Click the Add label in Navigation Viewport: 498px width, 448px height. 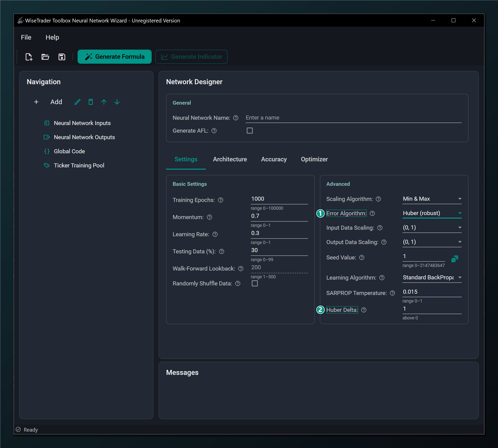point(56,102)
